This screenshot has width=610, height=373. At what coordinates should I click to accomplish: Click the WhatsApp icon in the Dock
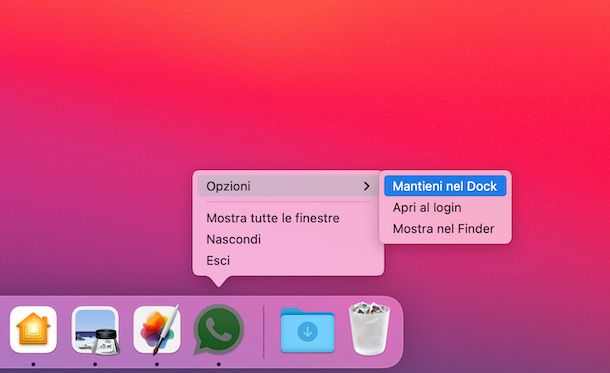[x=219, y=329]
